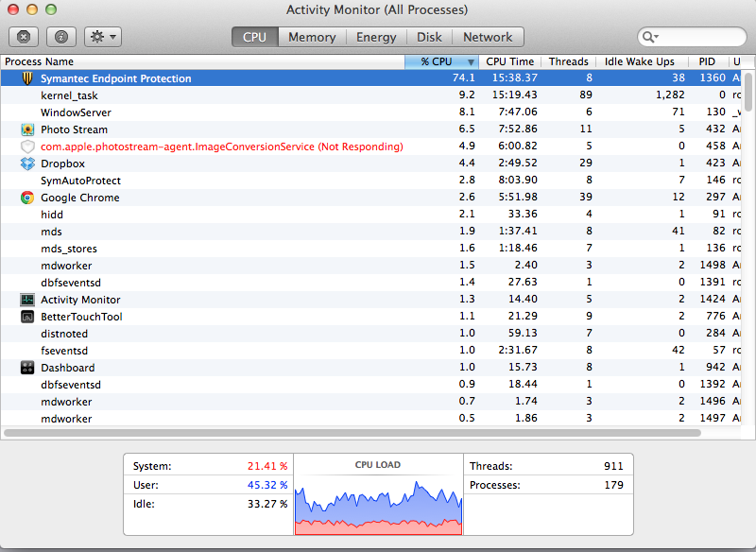Click the green zoom window button

[51, 9]
